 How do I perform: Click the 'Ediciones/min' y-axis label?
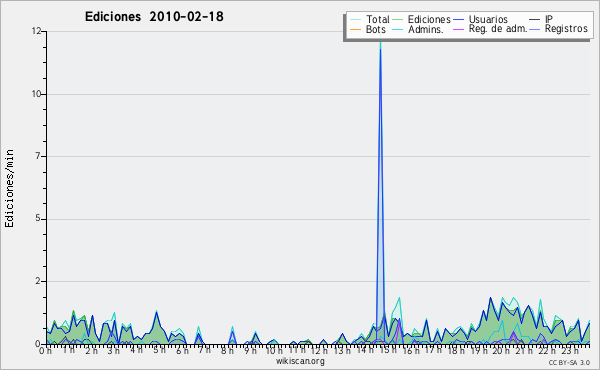coord(9,188)
